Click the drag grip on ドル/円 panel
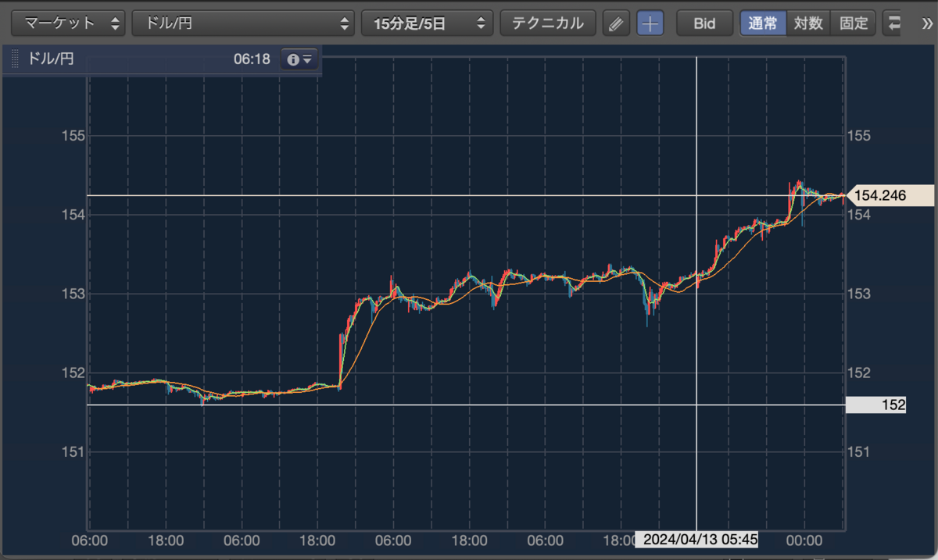This screenshot has width=938, height=560. pos(14,59)
